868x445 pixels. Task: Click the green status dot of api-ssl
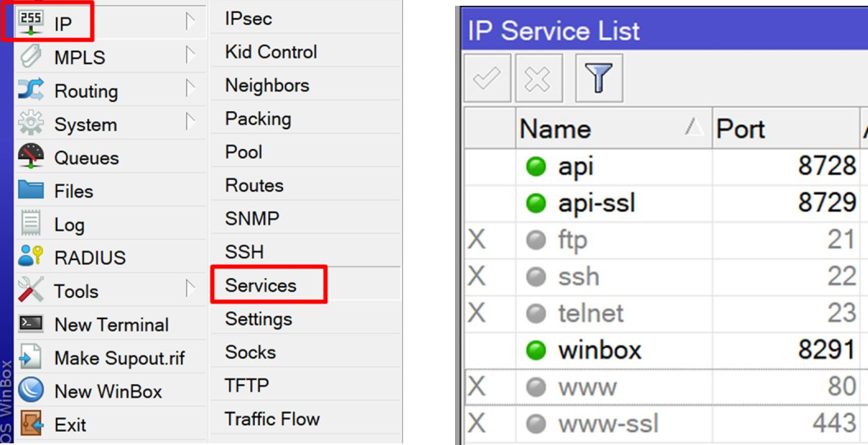coord(536,203)
